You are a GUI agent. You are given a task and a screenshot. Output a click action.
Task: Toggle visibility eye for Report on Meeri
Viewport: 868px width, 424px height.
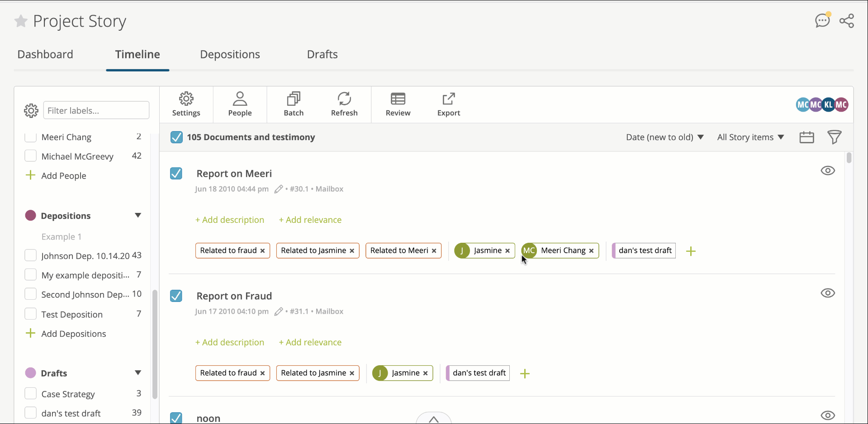tap(828, 171)
